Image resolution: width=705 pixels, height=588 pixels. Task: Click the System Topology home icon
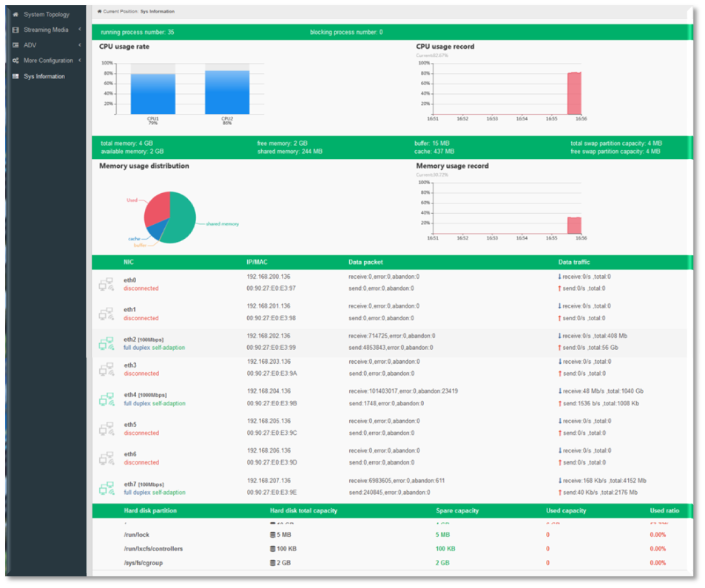point(16,14)
